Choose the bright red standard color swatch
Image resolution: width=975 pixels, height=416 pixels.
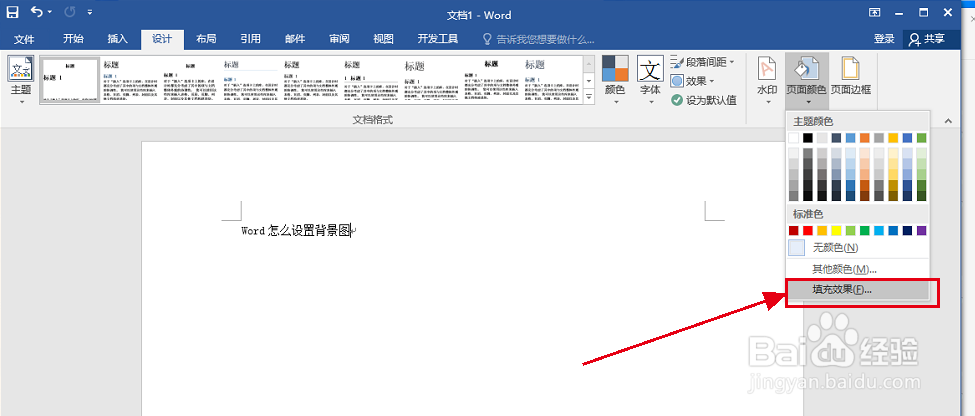[808, 231]
